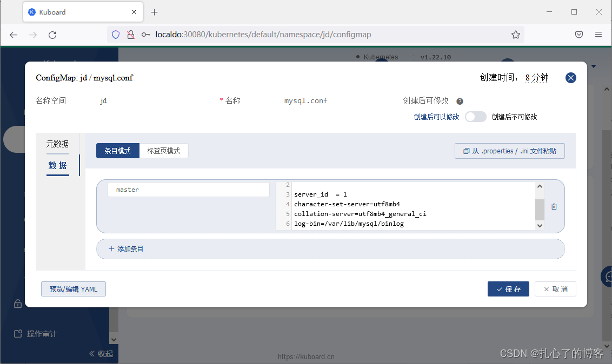Click the address bar URL
612x364 pixels.
pos(263,35)
